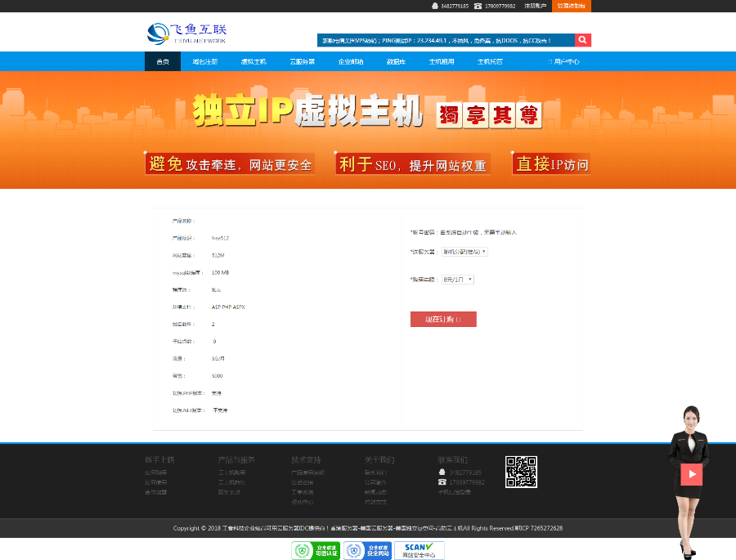Click the phone icon in footer contact

coord(442,482)
